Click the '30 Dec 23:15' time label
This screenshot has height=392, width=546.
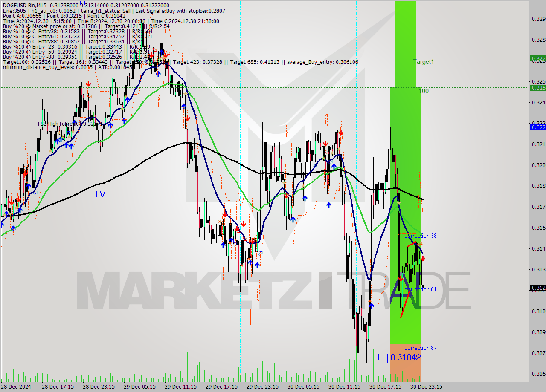426,387
